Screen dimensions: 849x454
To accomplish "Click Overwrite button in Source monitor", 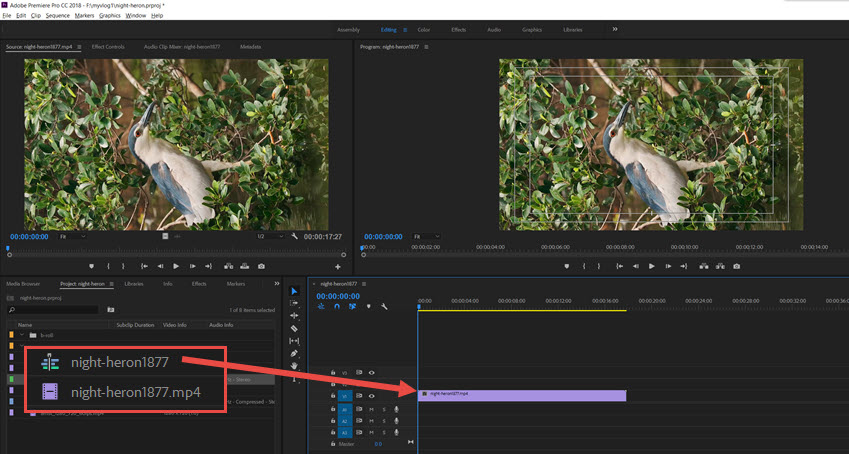I will (245, 267).
